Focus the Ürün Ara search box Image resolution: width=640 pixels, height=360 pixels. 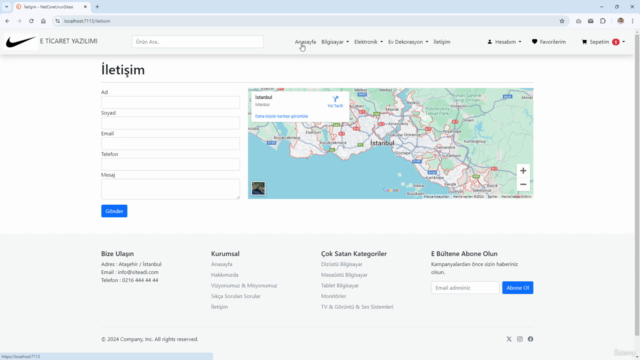tap(198, 42)
